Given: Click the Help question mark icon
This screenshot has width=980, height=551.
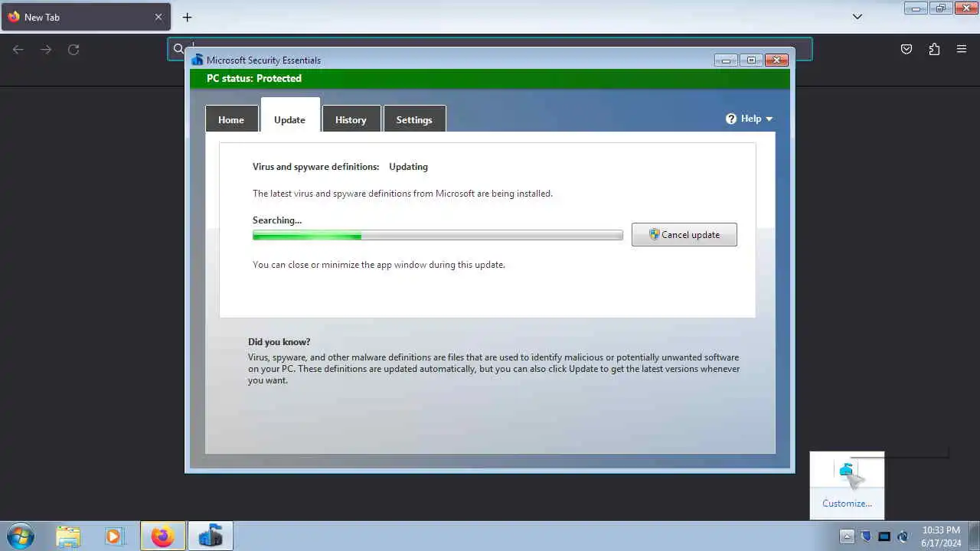Looking at the screenshot, I should tap(731, 119).
